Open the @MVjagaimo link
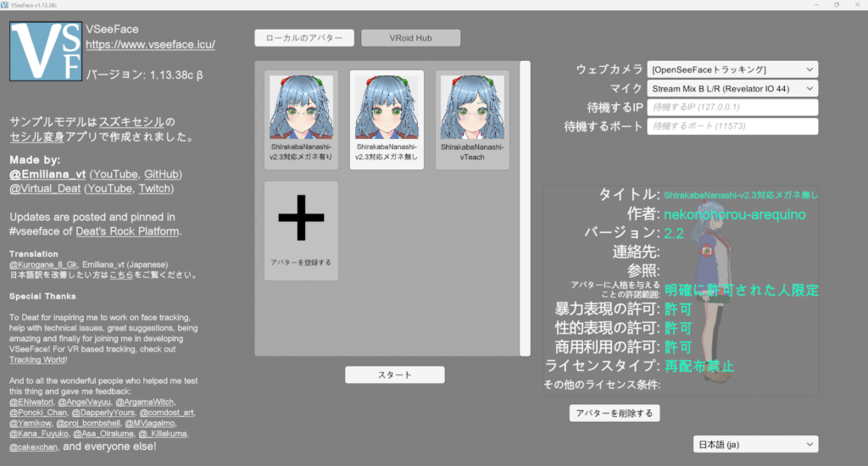The width and height of the screenshot is (868, 466). click(150, 424)
